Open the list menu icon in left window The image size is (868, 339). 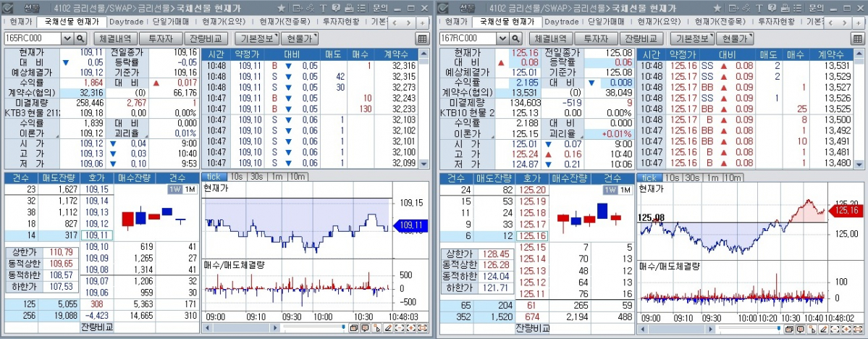361,8
